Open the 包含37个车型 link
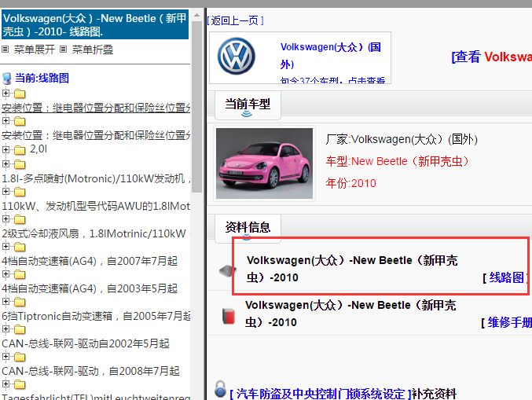The image size is (532, 400). click(332, 80)
